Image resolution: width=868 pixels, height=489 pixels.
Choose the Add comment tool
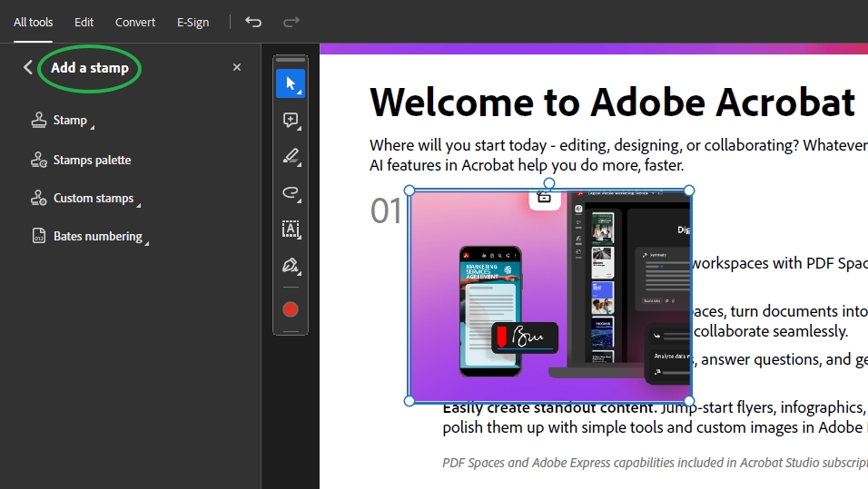291,120
